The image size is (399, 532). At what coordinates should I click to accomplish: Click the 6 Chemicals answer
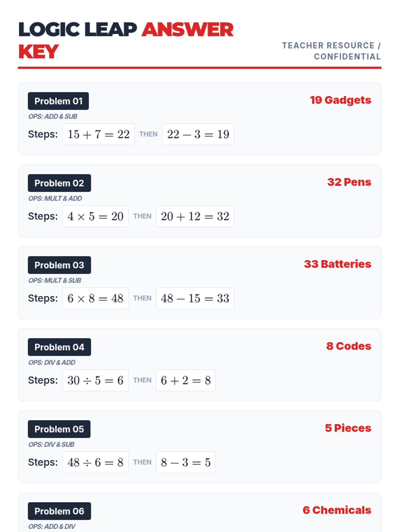336,510
